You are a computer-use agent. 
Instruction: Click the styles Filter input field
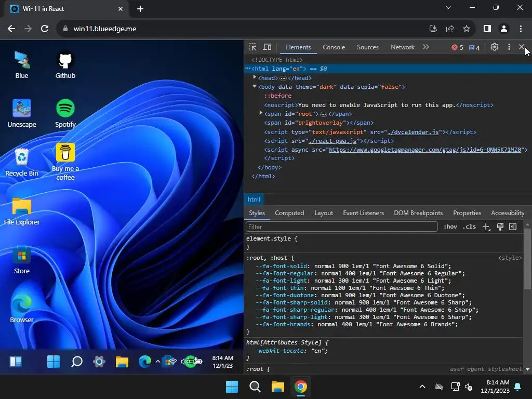point(342,227)
